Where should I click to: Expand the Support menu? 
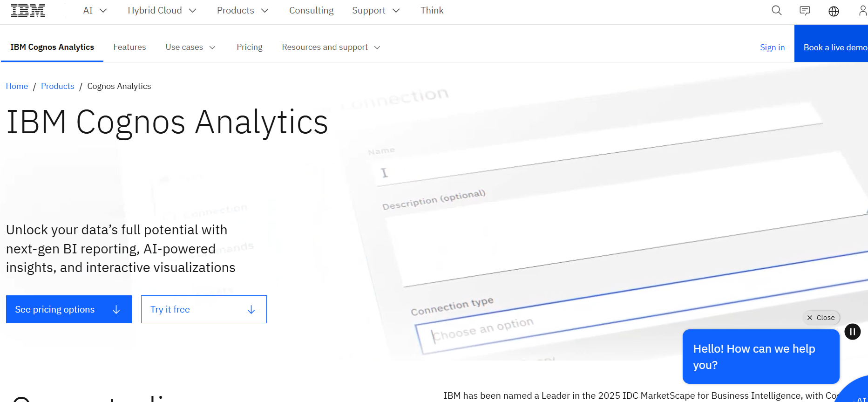[x=376, y=10]
